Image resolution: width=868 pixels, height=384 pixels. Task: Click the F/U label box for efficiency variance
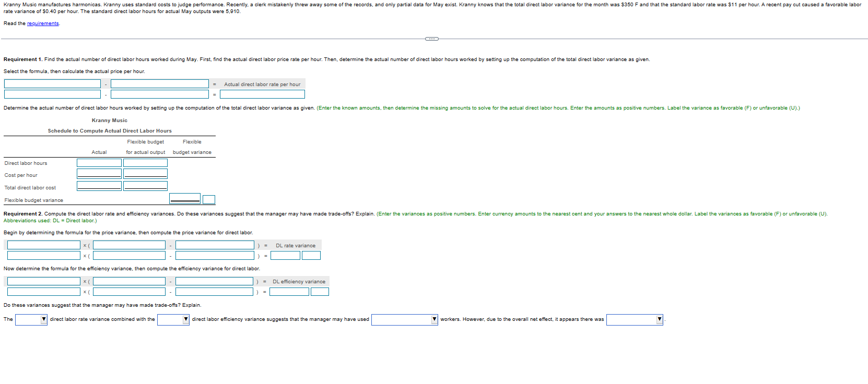(320, 292)
